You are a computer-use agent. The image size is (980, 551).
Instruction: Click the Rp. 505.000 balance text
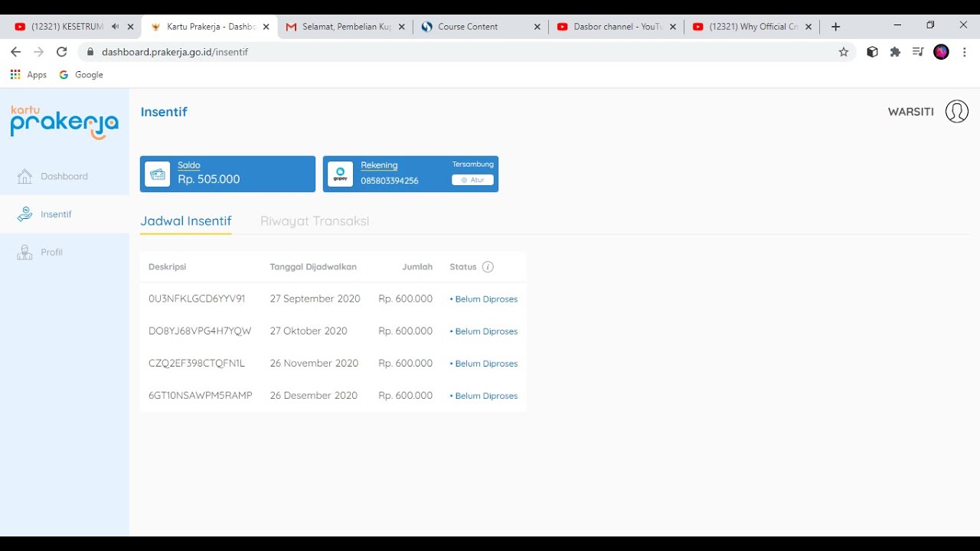tap(209, 179)
